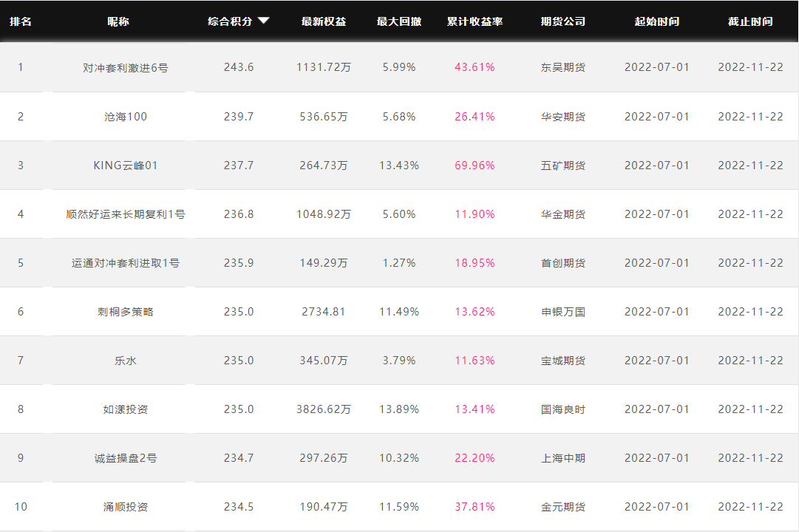Open the 顺然好运来长期复利1号 account
799x532 pixels.
pyautogui.click(x=126, y=214)
